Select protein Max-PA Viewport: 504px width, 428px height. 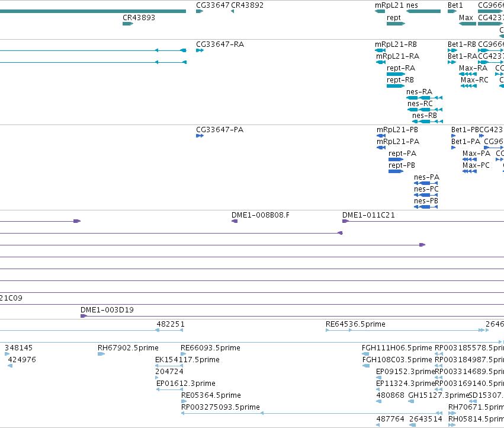(x=469, y=159)
